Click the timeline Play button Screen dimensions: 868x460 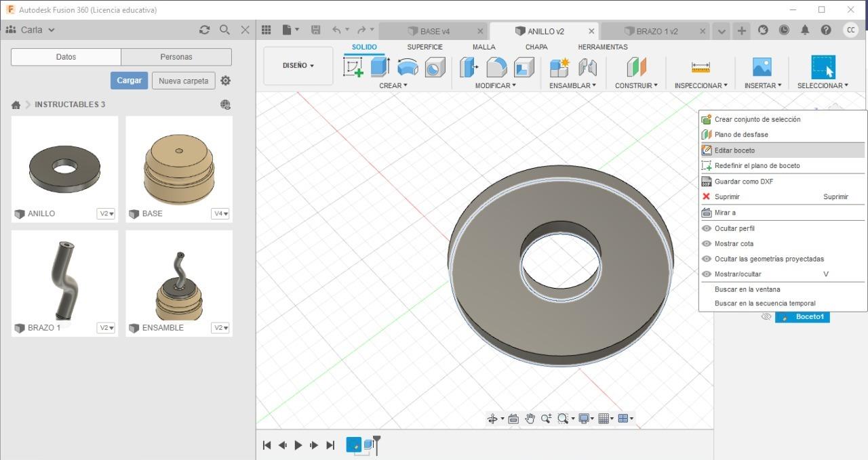coord(298,445)
